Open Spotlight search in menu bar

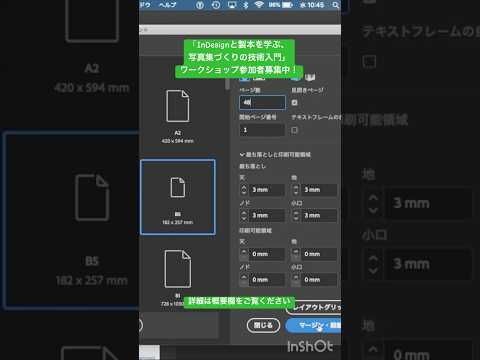[x=336, y=5]
